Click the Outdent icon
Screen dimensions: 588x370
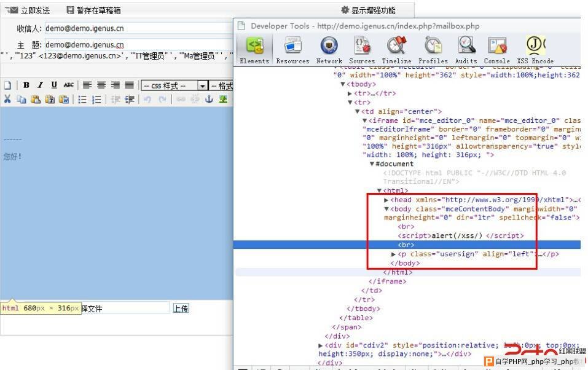(x=115, y=99)
